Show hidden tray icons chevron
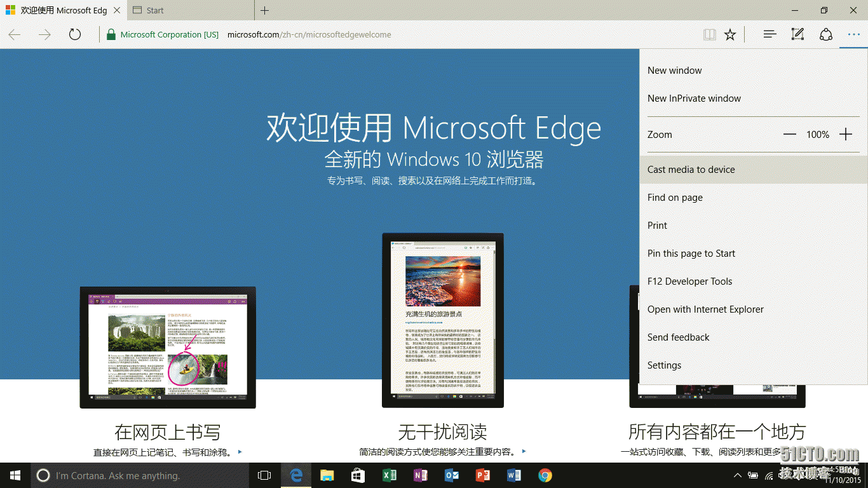The width and height of the screenshot is (868, 488). (738, 475)
